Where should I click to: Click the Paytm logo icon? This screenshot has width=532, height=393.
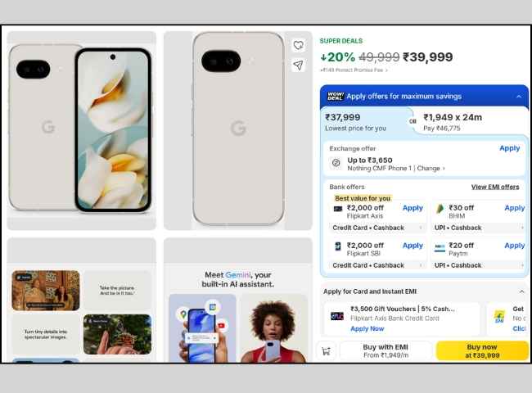point(440,247)
